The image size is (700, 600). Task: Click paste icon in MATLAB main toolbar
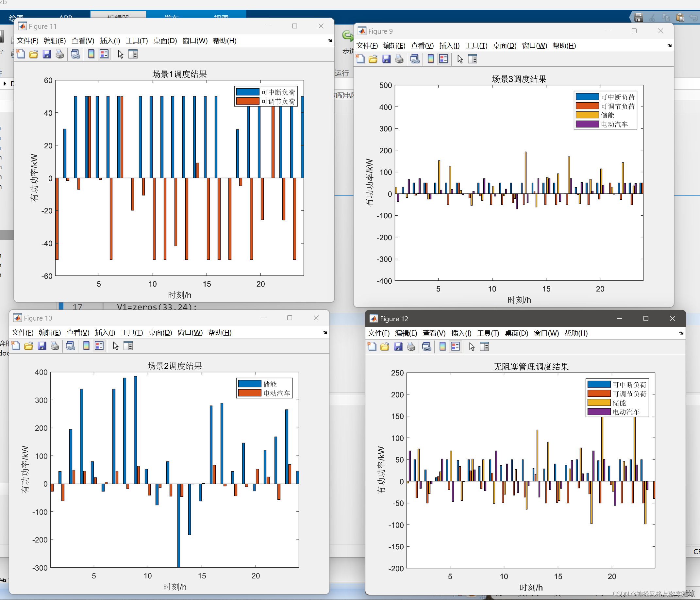click(680, 17)
